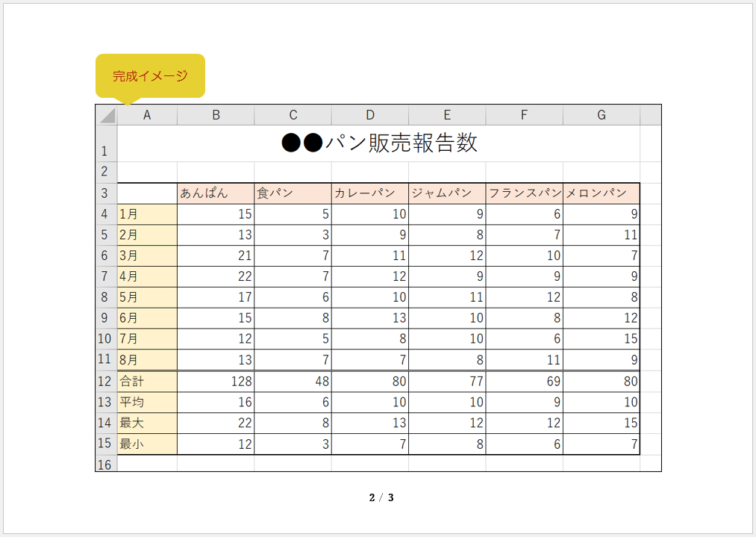Click the ジャムパン total 77
Screen dimensions: 756x537
point(447,381)
